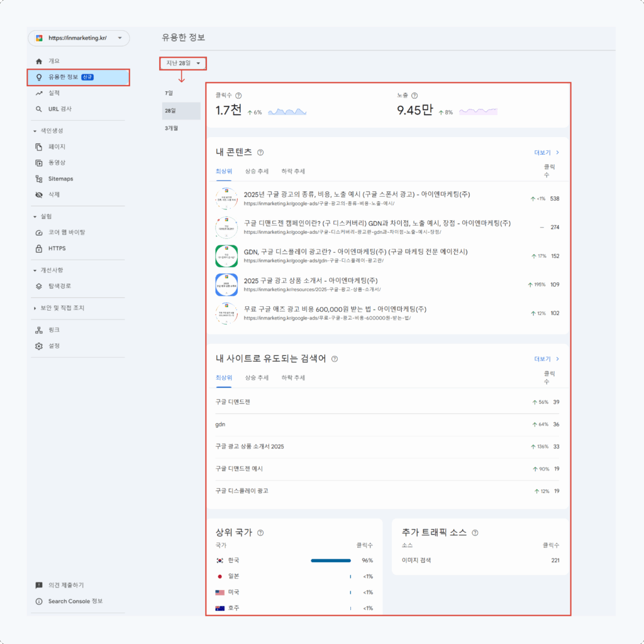Click the 미국 country row
644x644 pixels.
294,592
